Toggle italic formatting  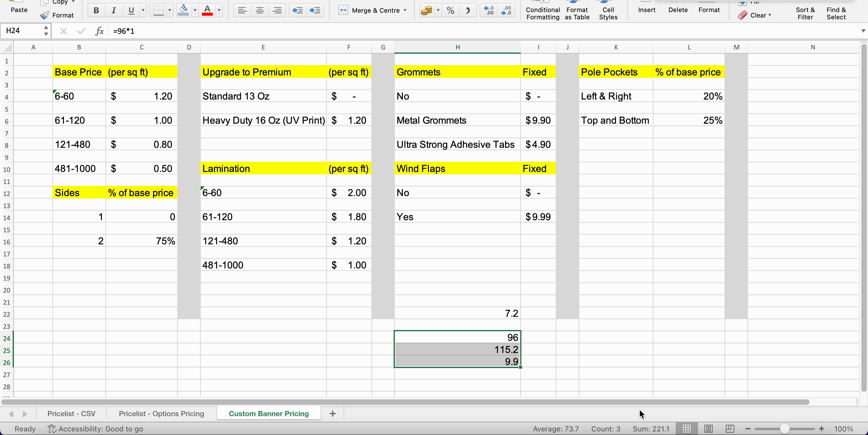tap(114, 11)
